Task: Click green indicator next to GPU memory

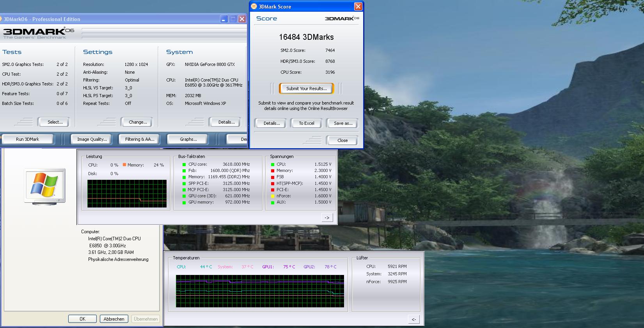Action: pos(184,202)
